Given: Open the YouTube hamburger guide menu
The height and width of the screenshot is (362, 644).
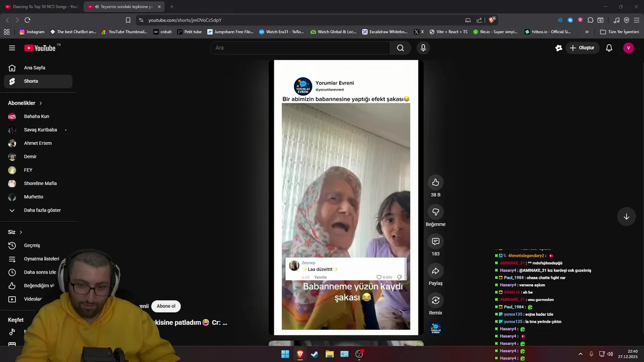Looking at the screenshot, I should coord(12,48).
